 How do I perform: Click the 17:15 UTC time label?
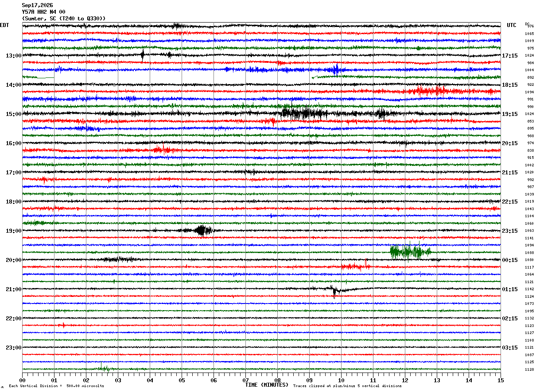click(x=510, y=56)
